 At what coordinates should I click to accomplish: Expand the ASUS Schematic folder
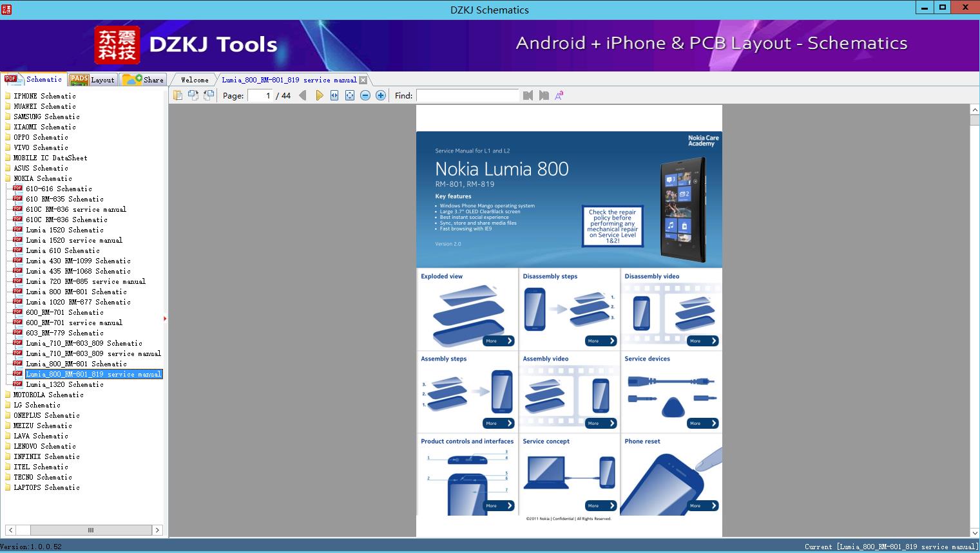pos(41,168)
